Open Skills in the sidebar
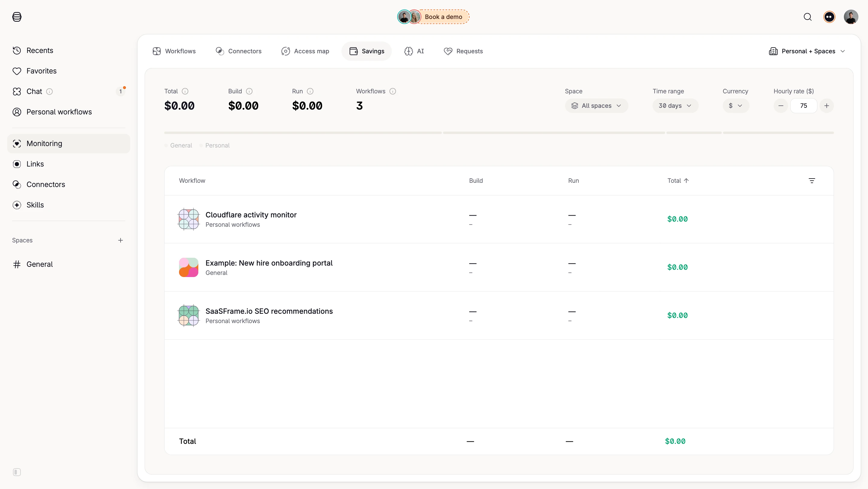This screenshot has height=489, width=868. click(x=68, y=205)
